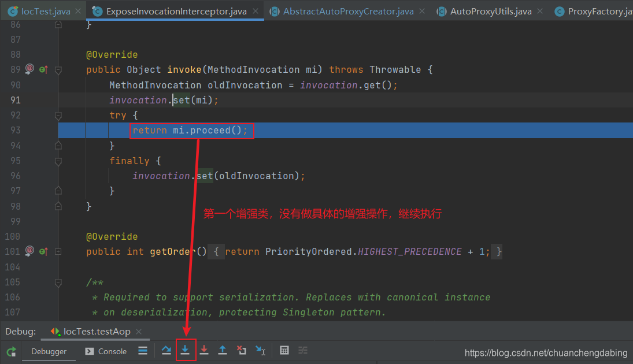Click the fold end marker at line 98
This screenshot has height=364, width=633.
click(x=58, y=206)
